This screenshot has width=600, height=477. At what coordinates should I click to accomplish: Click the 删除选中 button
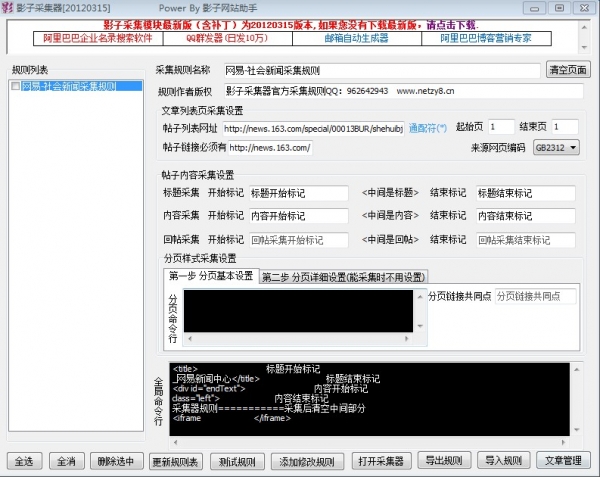(116, 461)
